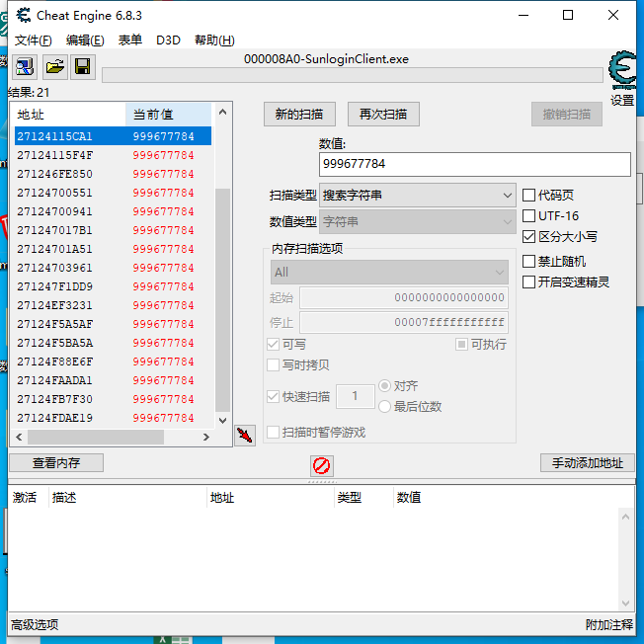Click the results horizontal scrollbar thumb
The width and height of the screenshot is (644, 644).
[x=96, y=437]
